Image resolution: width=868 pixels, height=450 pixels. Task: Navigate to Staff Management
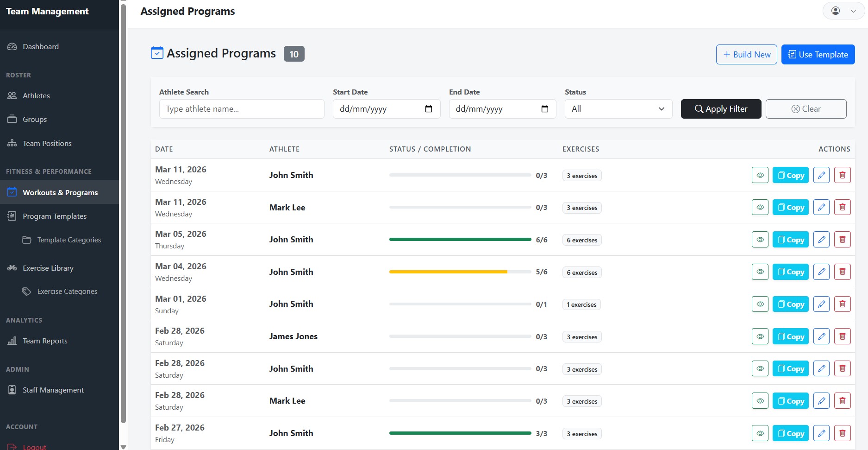pos(59,390)
